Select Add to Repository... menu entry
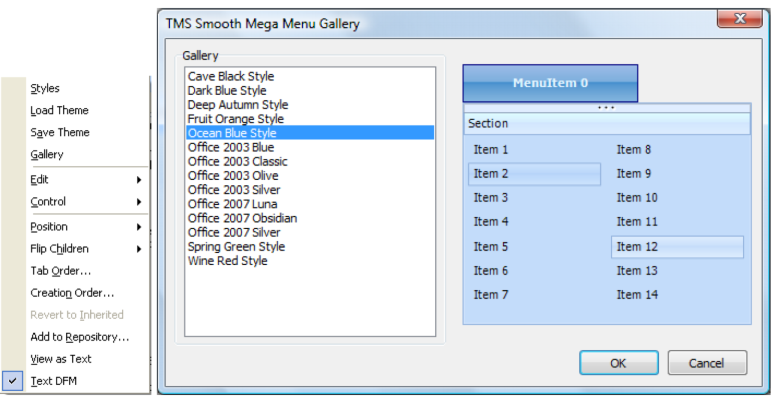The width and height of the screenshot is (778, 397). click(x=80, y=337)
